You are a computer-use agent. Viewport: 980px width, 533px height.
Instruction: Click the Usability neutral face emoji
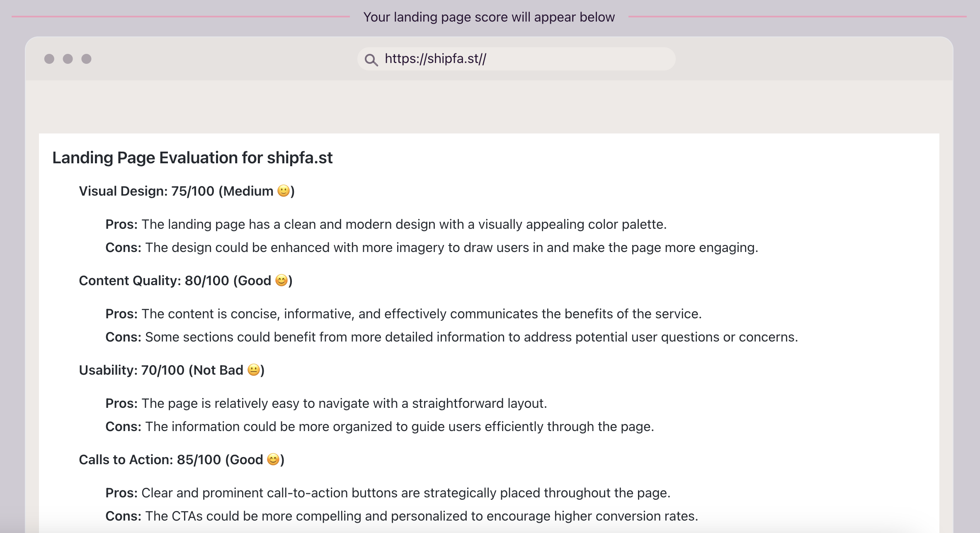click(253, 370)
